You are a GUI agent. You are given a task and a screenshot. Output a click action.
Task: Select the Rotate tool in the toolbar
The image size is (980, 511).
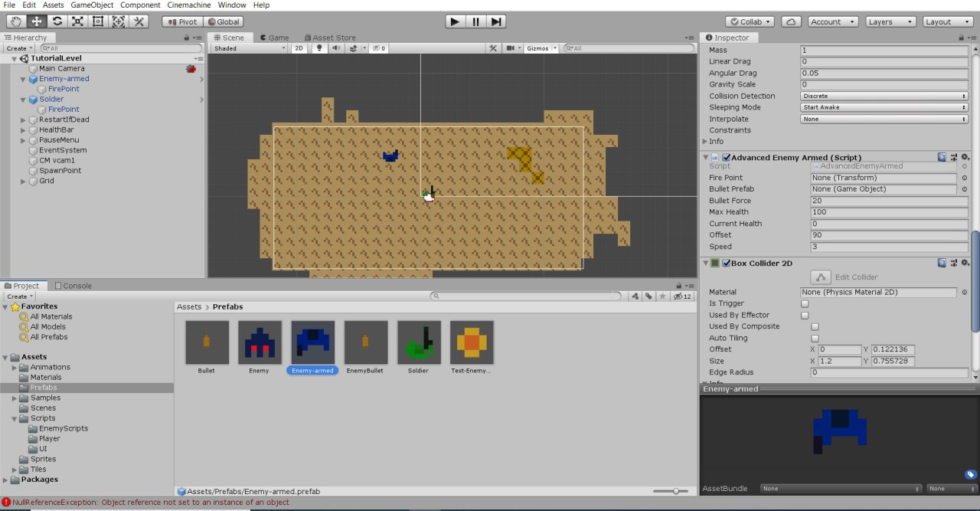57,21
